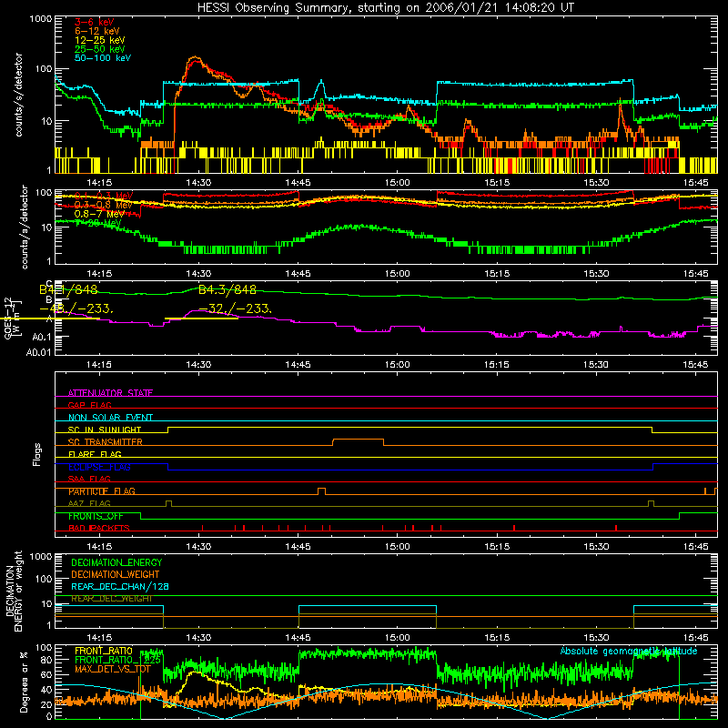Select the 3-6 keV legend label
The image size is (728, 728).
point(94,22)
